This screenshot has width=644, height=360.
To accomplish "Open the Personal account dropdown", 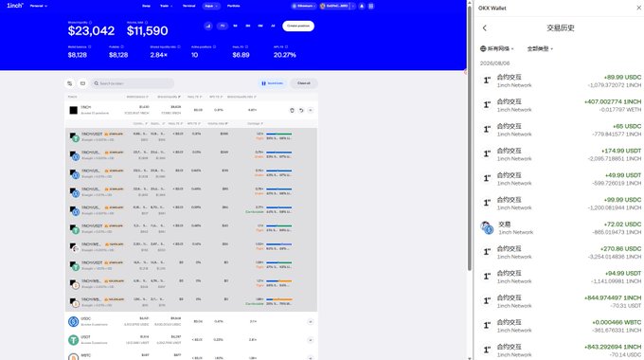I will click(39, 7).
